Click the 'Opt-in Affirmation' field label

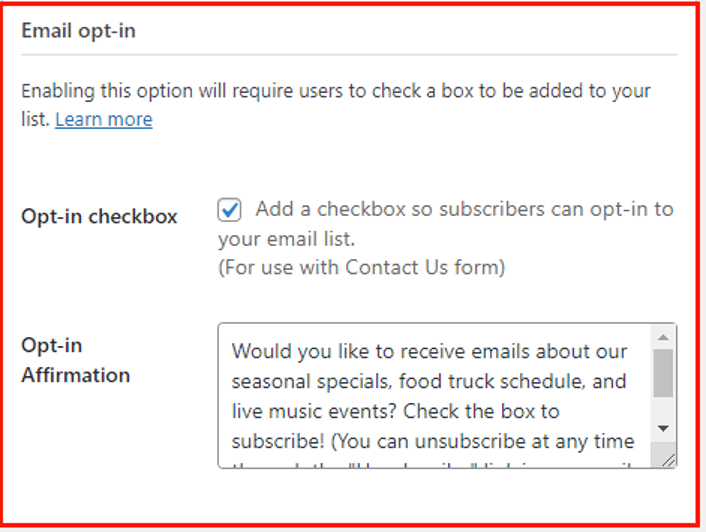click(x=76, y=360)
